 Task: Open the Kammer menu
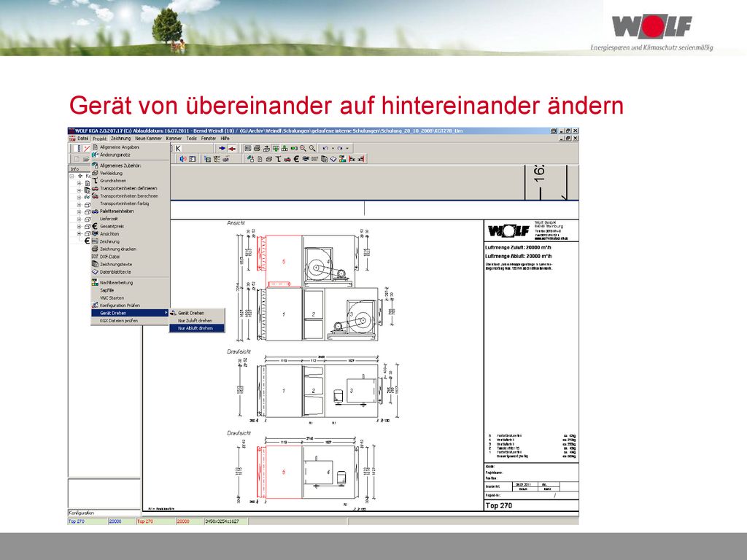(x=174, y=139)
